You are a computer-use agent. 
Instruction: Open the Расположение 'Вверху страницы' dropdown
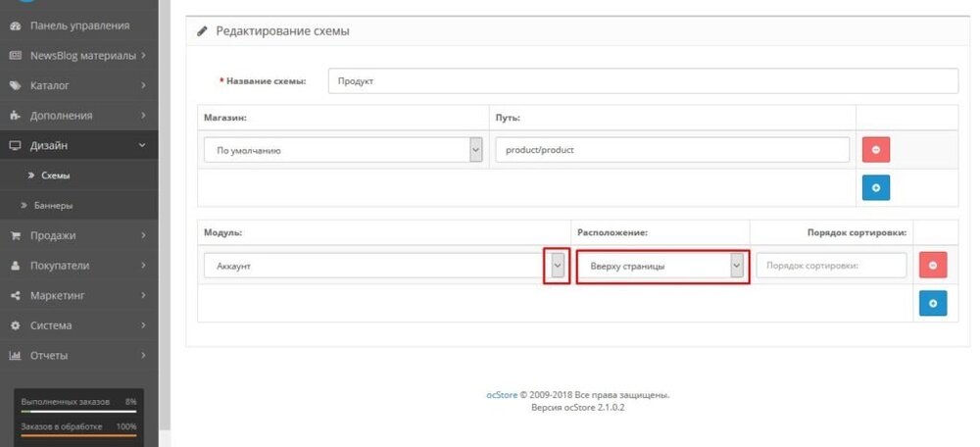click(x=662, y=266)
